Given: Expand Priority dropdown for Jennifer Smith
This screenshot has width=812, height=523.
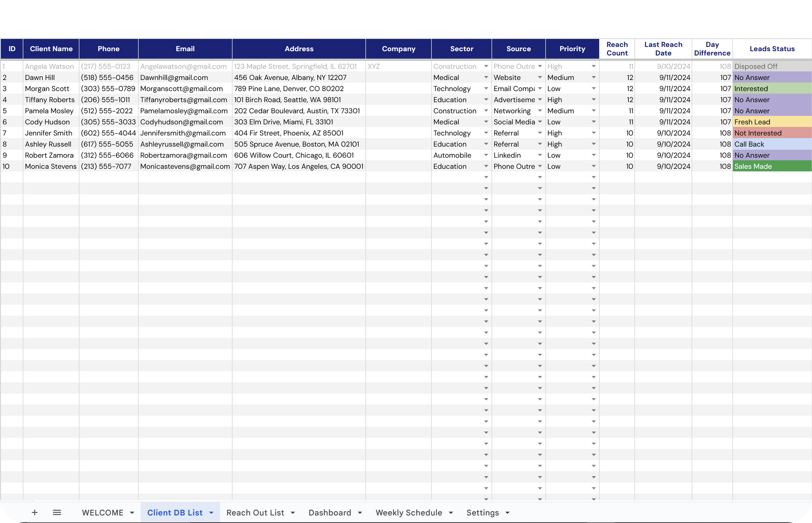Looking at the screenshot, I should (594, 133).
